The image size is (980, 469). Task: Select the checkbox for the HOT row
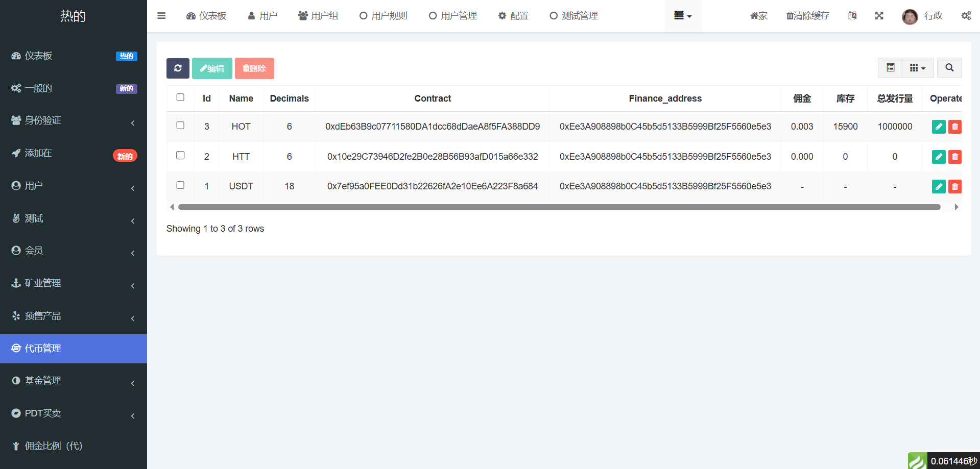pos(180,126)
